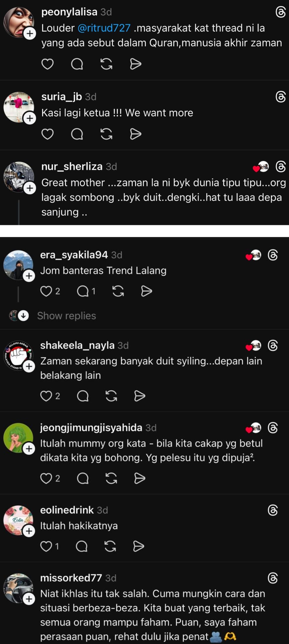Open Threads icon next to peonylalisa's comment

pos(281,12)
